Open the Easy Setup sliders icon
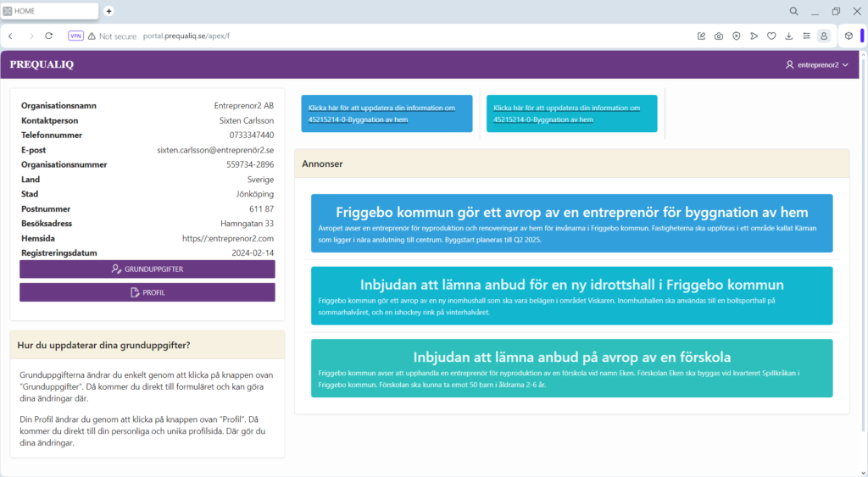The width and height of the screenshot is (868, 477). click(806, 36)
